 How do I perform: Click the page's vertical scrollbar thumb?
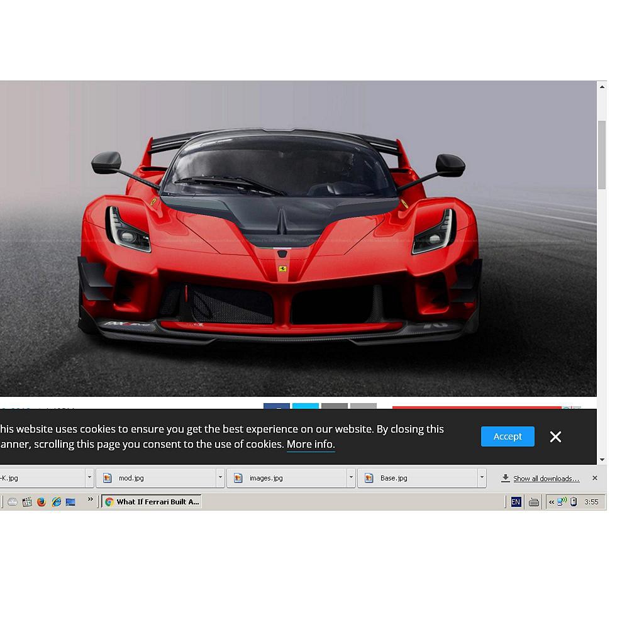pos(602,154)
